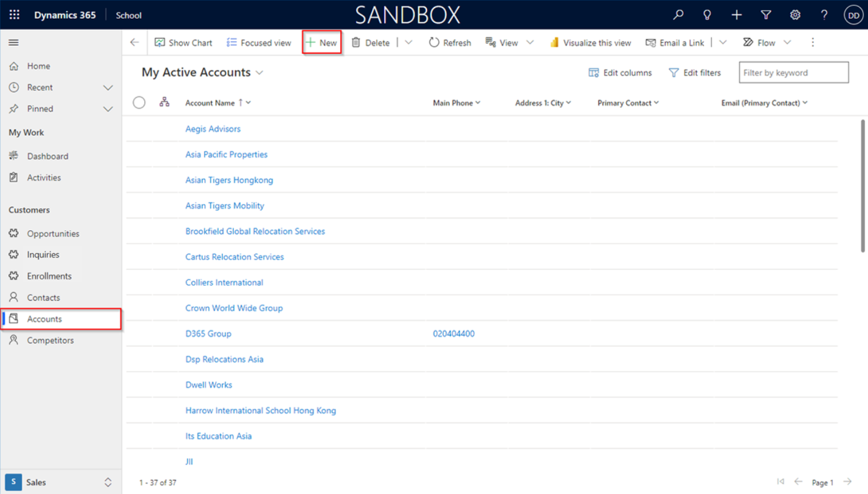Expand the Pinned section in sidebar
This screenshot has height=494, width=868.
pos(108,109)
